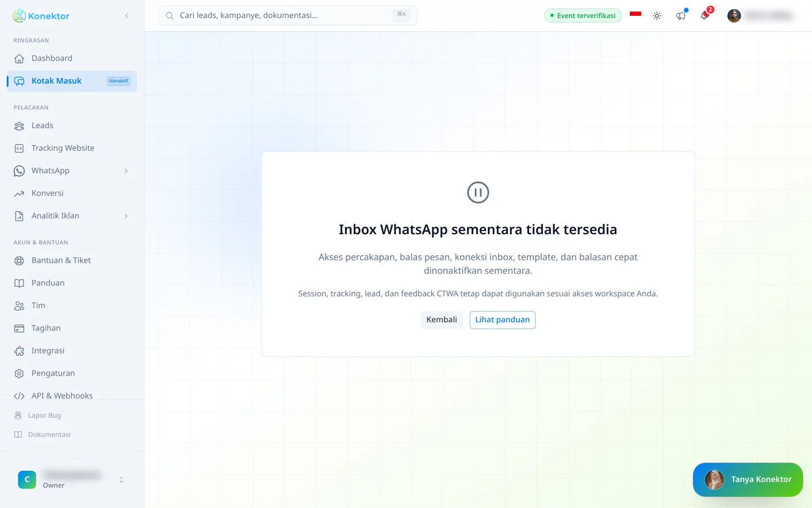Screen dimensions: 812x508
Task: Toggle the light/dark theme sun icon
Action: pyautogui.click(x=657, y=16)
